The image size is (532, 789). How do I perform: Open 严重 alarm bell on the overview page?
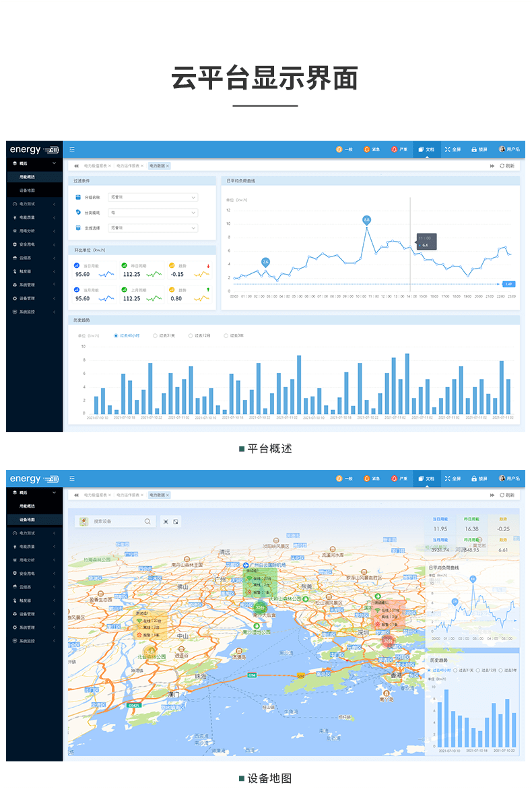[x=395, y=149]
